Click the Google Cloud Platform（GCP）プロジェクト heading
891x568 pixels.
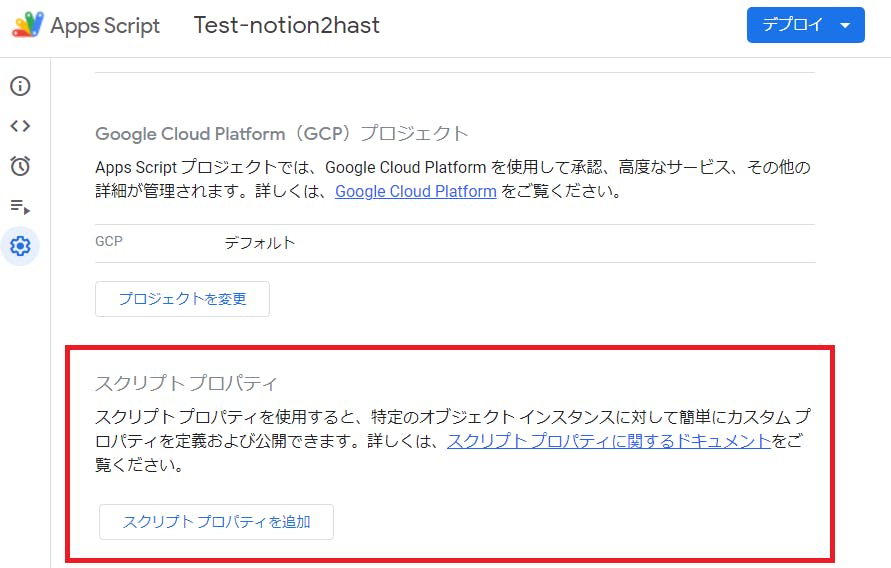282,133
